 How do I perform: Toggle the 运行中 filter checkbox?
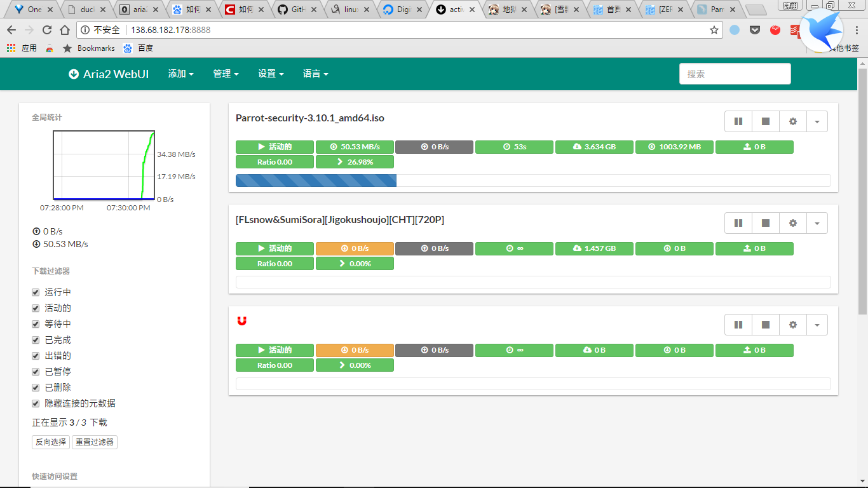(36, 292)
